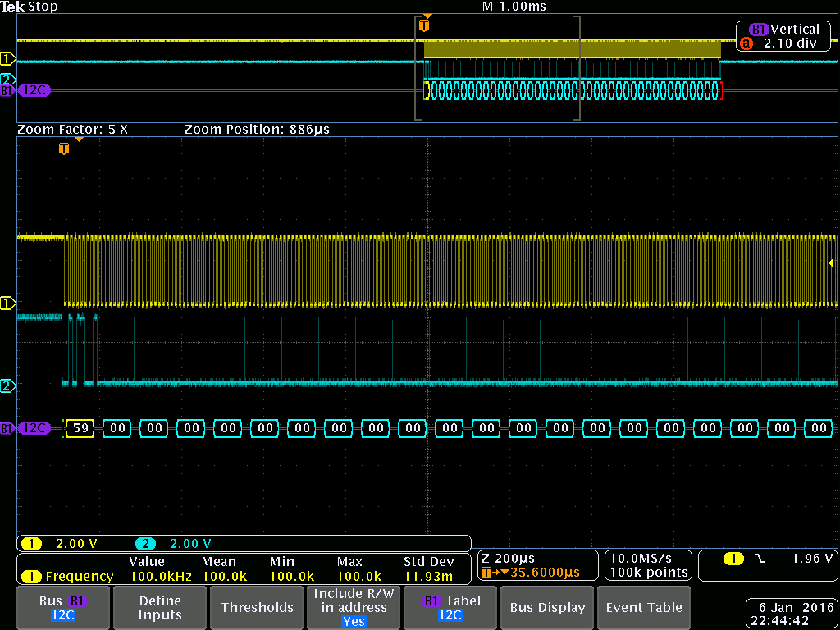The image size is (840, 630).
Task: Click the orange cursor 'a' icon in the B1 Vertical readout
Action: pyautogui.click(x=745, y=44)
